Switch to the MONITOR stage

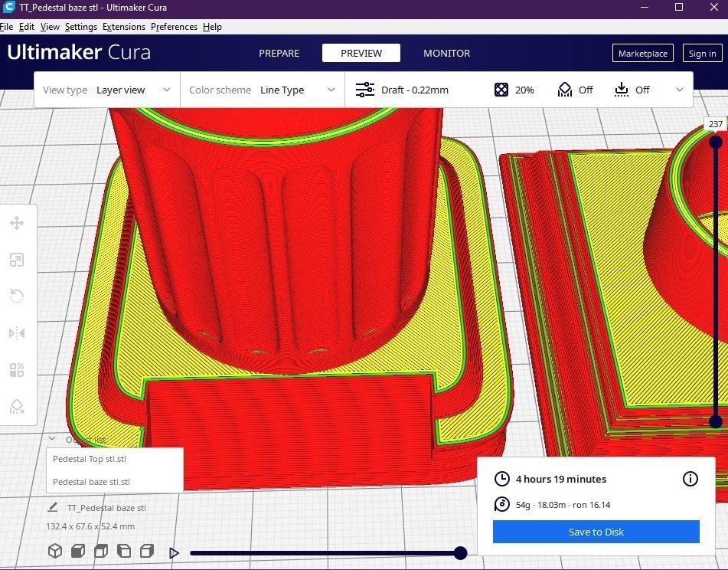(446, 53)
